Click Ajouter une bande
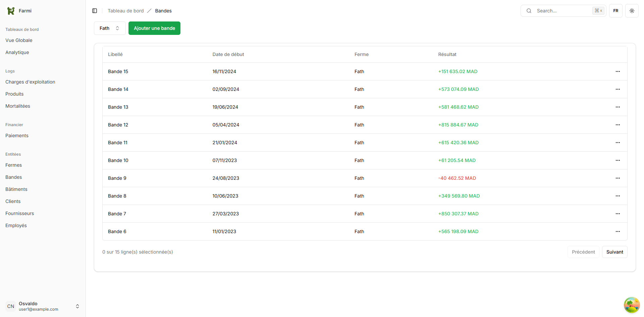The height and width of the screenshot is (317, 644). pyautogui.click(x=154, y=28)
